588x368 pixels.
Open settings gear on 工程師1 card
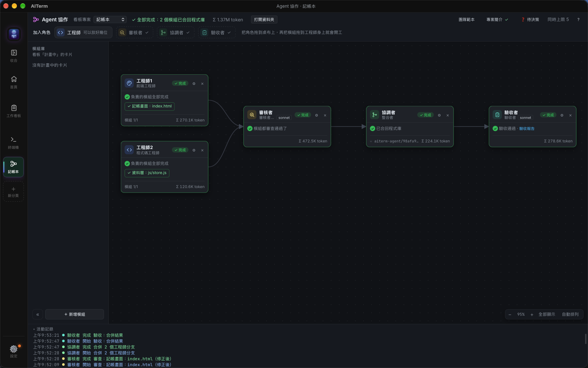194,84
